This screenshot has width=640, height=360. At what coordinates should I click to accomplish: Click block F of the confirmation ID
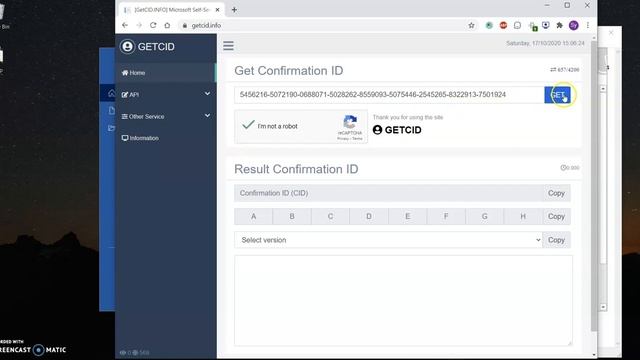click(x=446, y=216)
